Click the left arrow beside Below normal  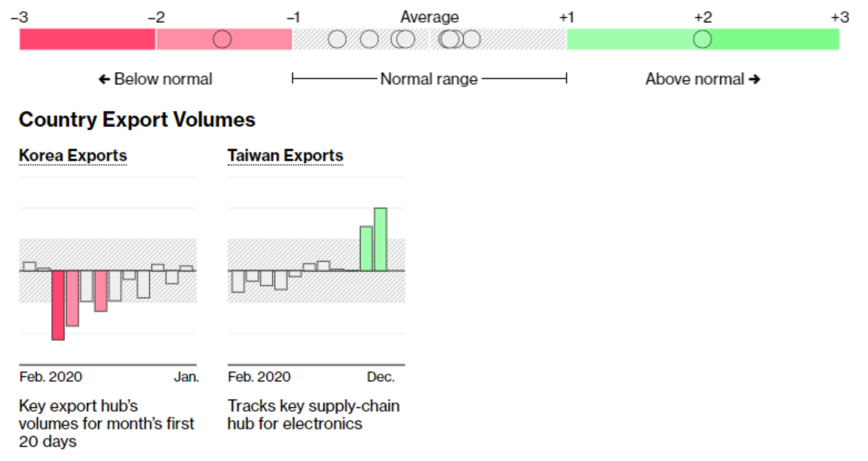(104, 79)
